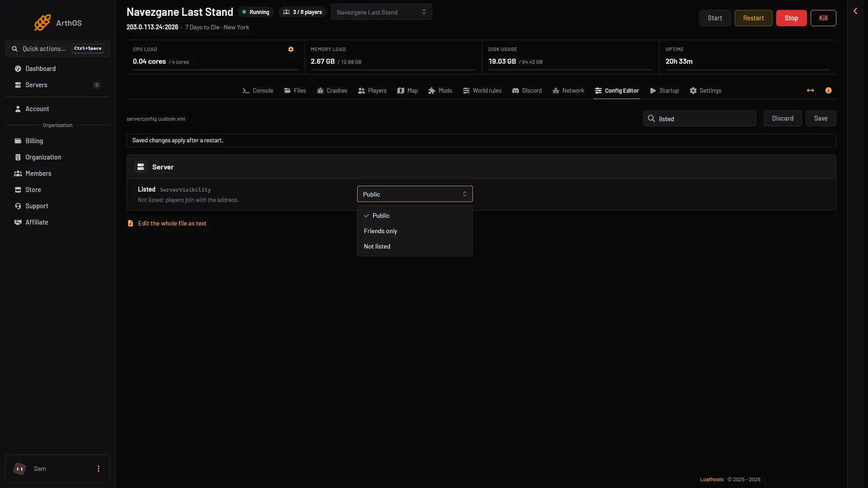Switch to the Players tab
Image resolution: width=868 pixels, height=488 pixels.
[372, 90]
